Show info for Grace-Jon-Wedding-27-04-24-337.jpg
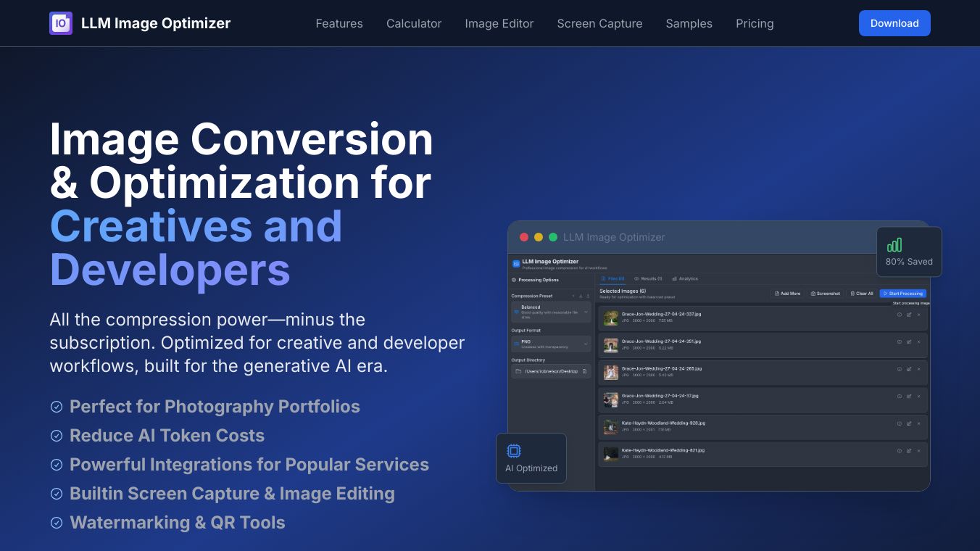This screenshot has width=980, height=551. tap(900, 315)
